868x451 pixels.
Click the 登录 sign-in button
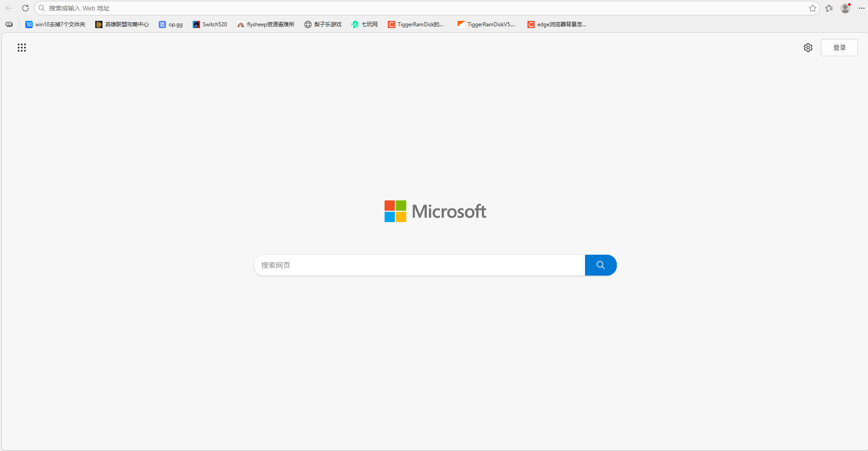[x=839, y=48]
